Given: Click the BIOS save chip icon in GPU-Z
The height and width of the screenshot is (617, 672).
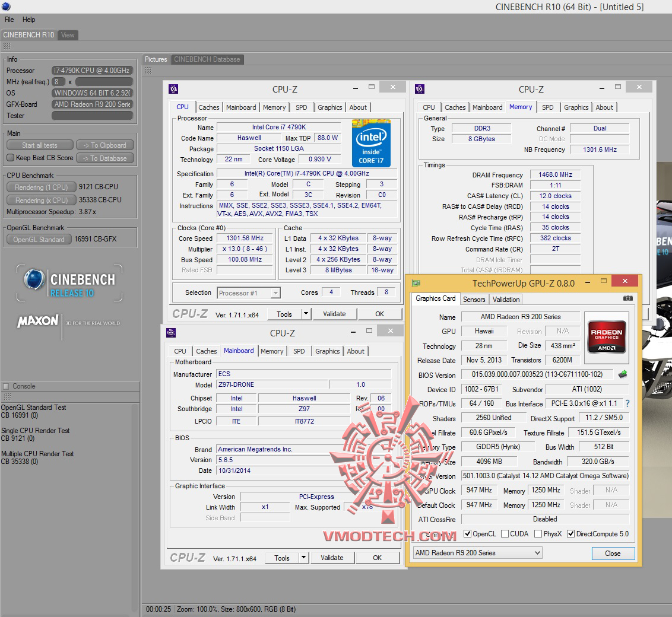Looking at the screenshot, I should 622,374.
